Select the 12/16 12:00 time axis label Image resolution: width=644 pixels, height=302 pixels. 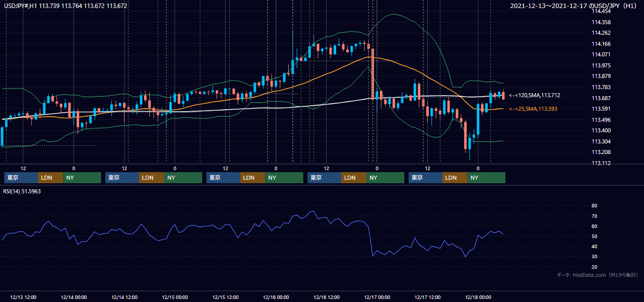pyautogui.click(x=327, y=297)
